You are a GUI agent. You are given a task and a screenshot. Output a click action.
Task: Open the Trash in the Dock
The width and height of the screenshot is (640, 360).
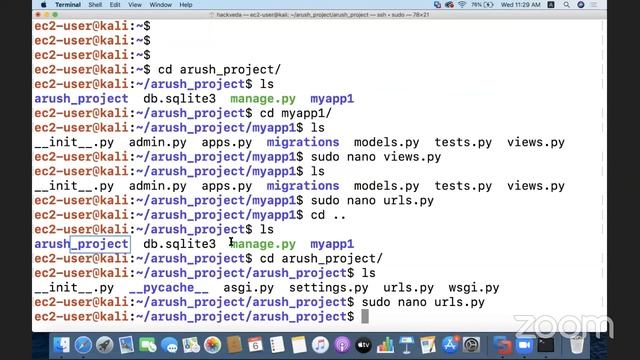[577, 345]
